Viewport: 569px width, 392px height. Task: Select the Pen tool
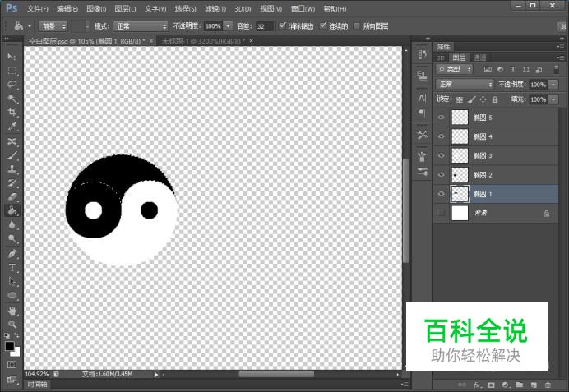[x=12, y=254]
